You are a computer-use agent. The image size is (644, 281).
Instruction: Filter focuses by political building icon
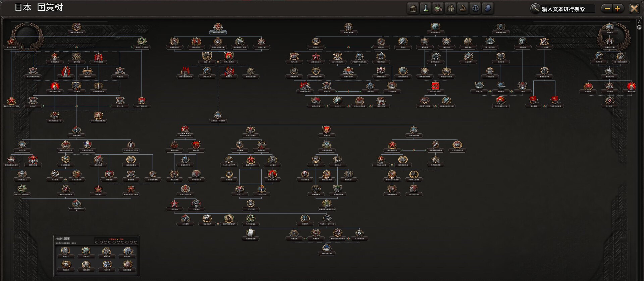tap(413, 8)
